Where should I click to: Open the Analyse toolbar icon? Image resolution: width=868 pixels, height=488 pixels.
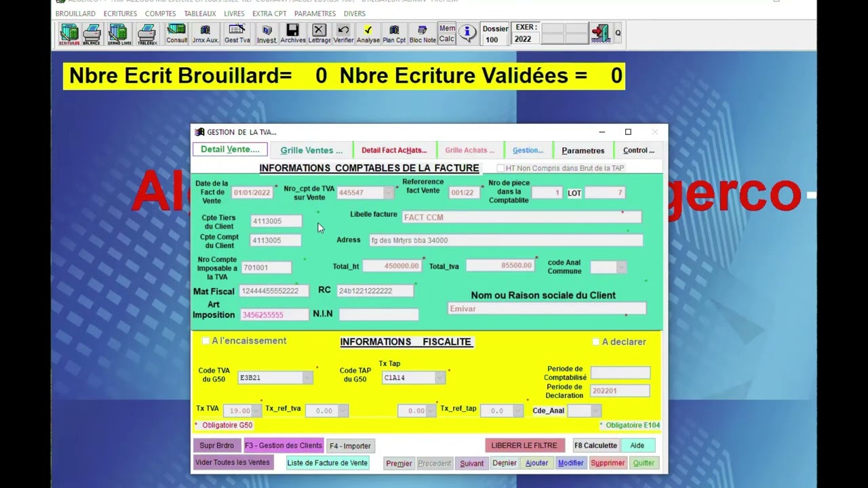coord(368,34)
